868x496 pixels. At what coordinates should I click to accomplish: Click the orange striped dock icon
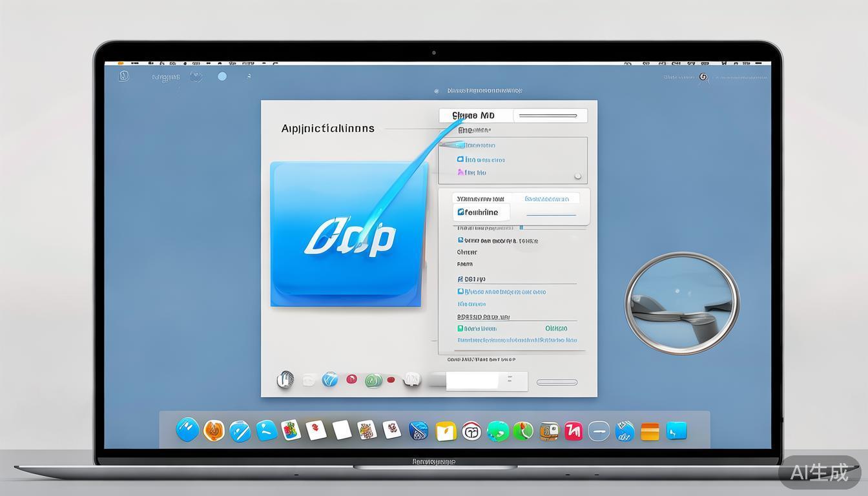(x=650, y=431)
